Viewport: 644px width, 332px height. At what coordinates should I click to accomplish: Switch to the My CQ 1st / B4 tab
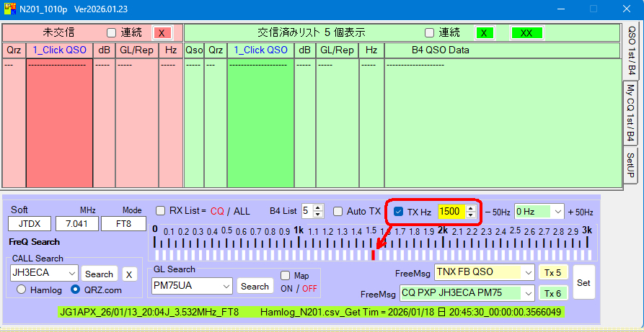tap(630, 113)
